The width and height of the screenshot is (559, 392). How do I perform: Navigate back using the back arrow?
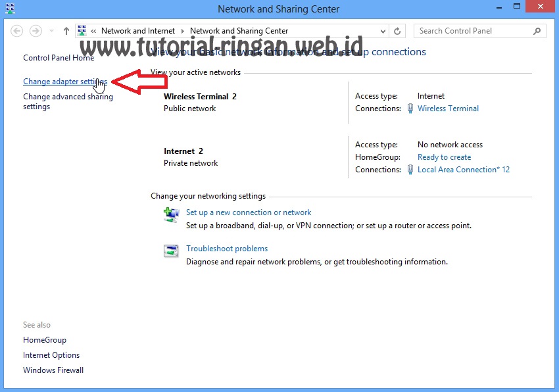17,31
